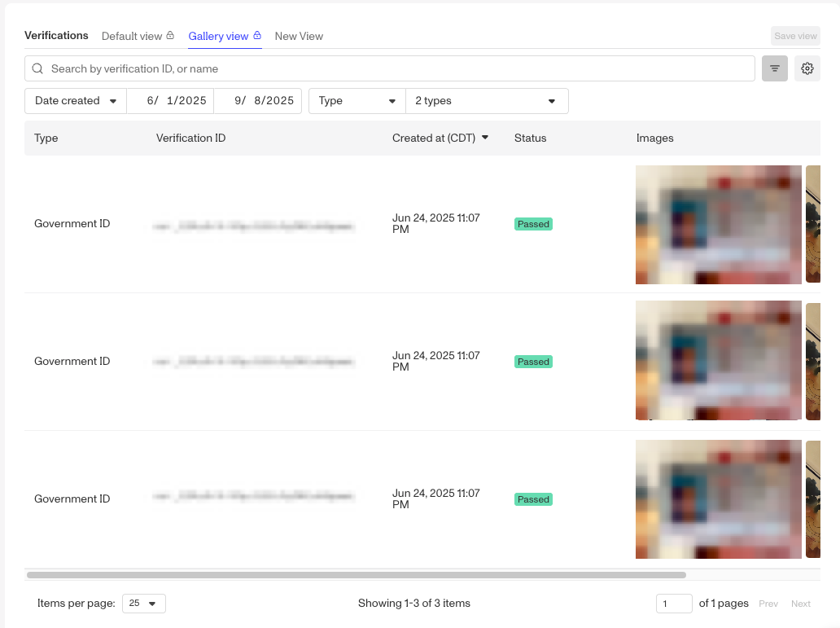This screenshot has width=840, height=628.
Task: Click the Verification ID column header
Action: (x=190, y=138)
